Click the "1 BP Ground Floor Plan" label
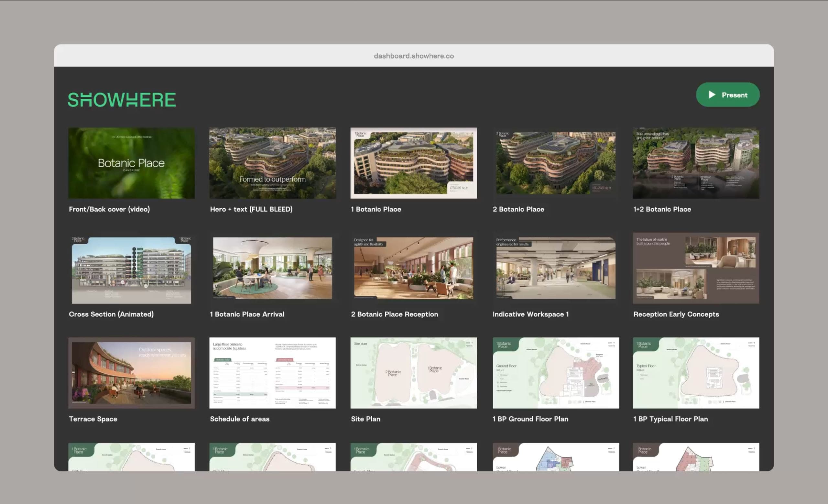828x504 pixels. coord(530,419)
